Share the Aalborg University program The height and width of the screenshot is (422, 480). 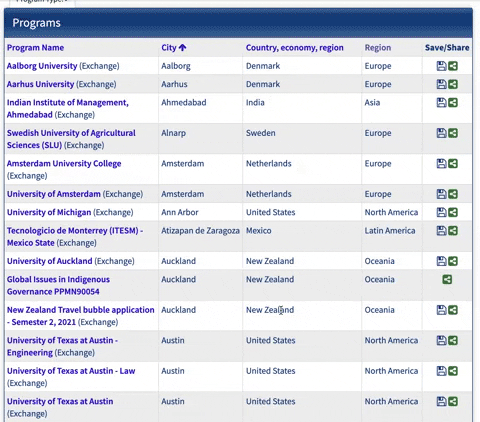453,66
